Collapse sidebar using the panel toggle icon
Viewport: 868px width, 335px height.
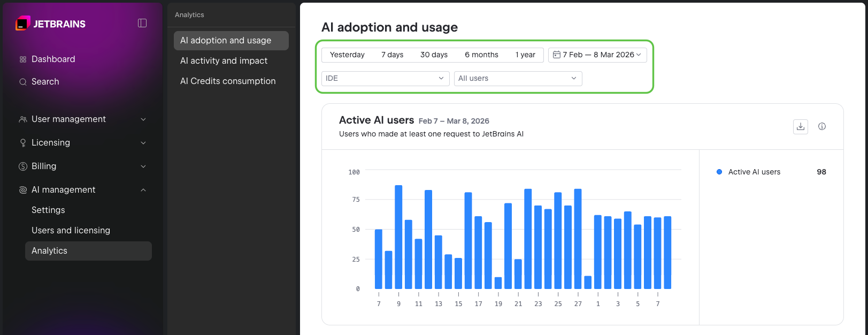(142, 23)
